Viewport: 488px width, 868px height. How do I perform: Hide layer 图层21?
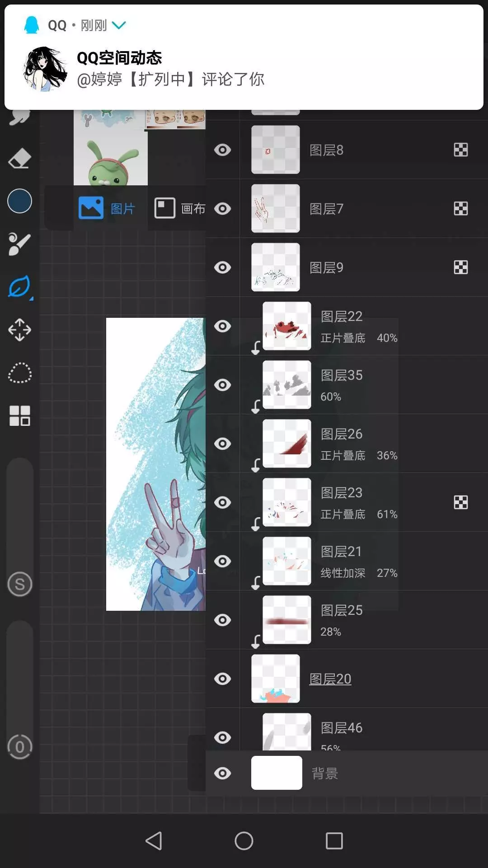(222, 561)
